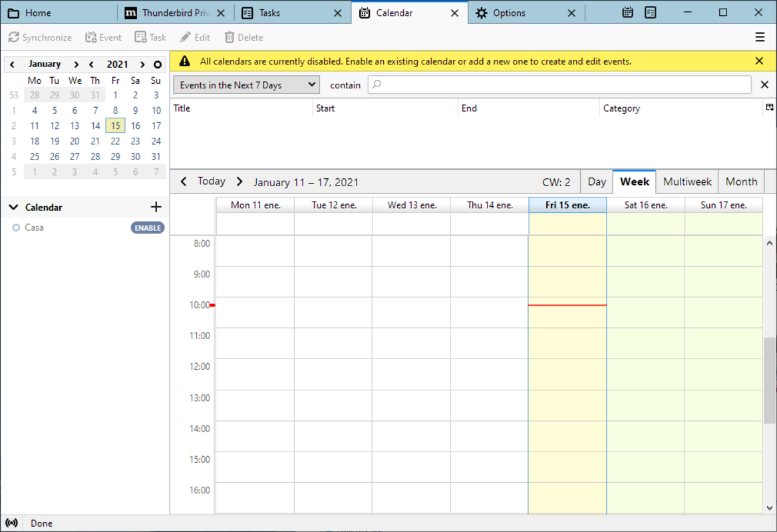Click the Today button in the view navigation
777x532 pixels.
(x=212, y=182)
